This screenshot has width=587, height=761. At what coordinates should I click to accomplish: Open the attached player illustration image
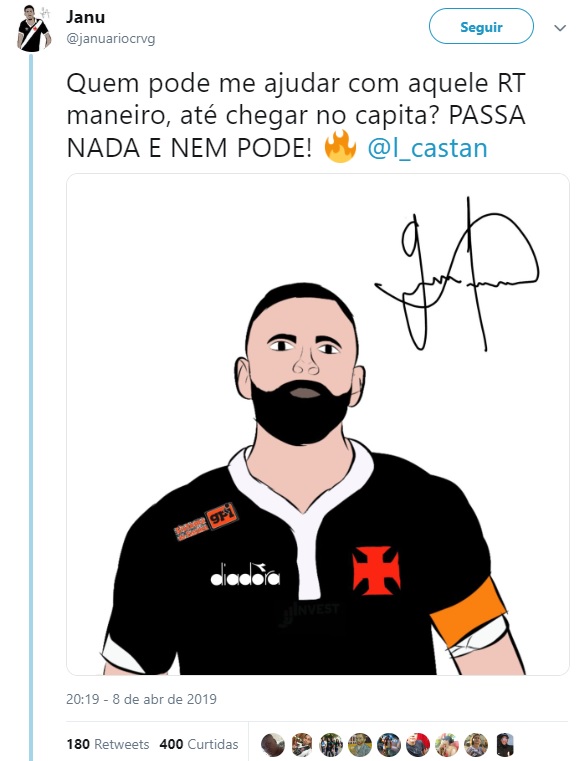(318, 424)
